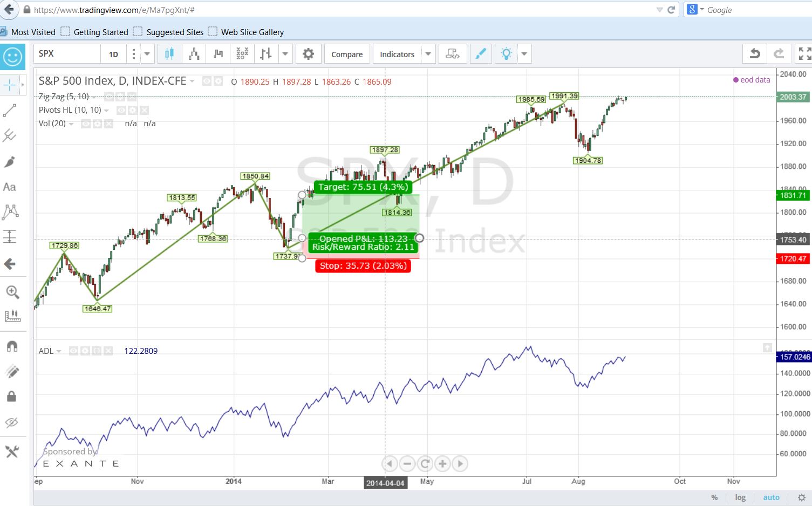Image resolution: width=812 pixels, height=506 pixels.
Task: Open the chart patterns tool
Action: click(10, 212)
